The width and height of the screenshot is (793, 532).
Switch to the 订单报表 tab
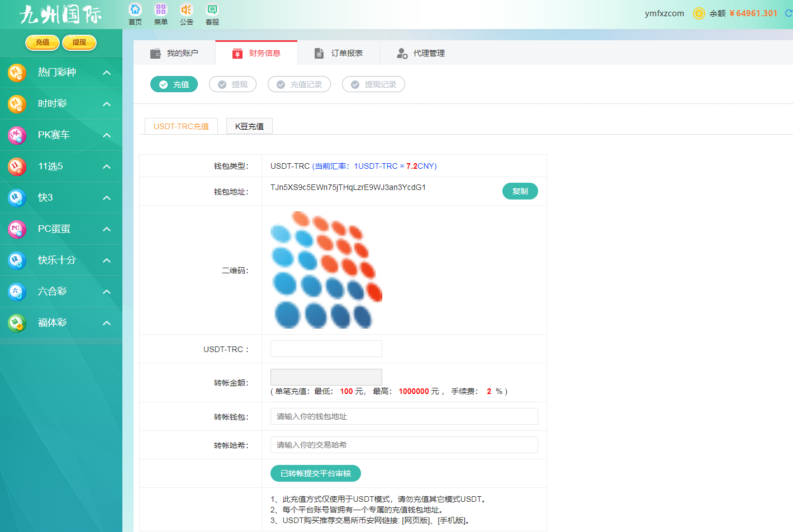pos(339,53)
